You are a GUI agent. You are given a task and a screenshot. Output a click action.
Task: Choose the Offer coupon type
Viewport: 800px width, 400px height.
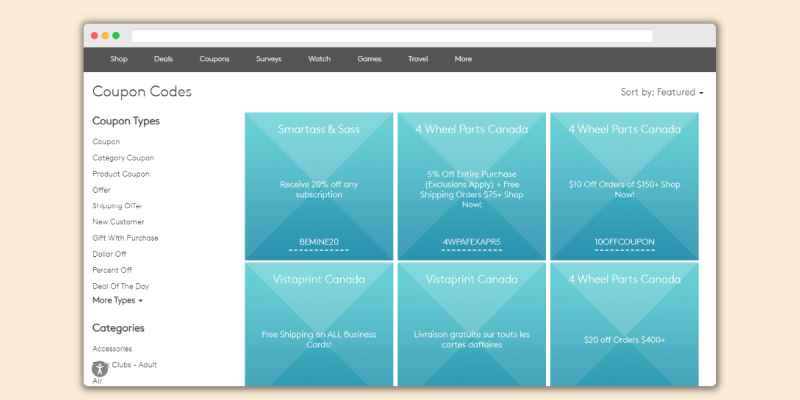coord(101,190)
